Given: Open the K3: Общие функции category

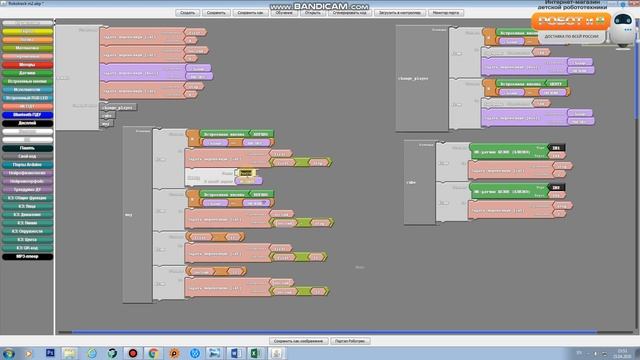Looking at the screenshot, I should [27, 198].
